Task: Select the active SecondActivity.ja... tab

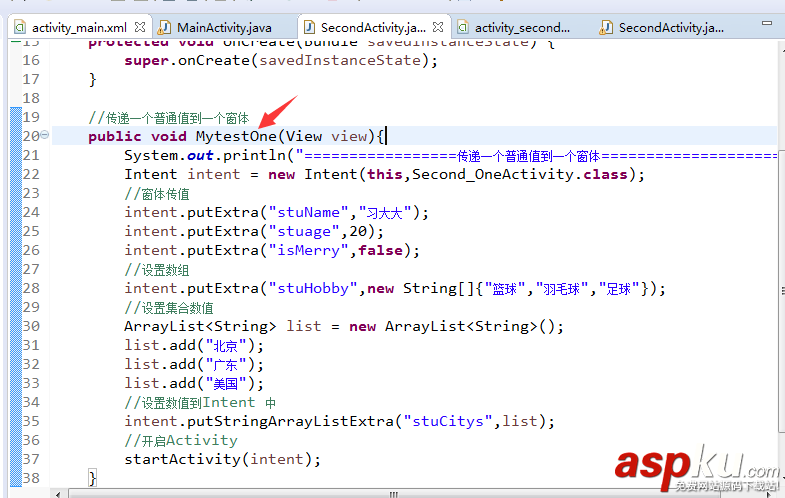Action: pos(373,28)
